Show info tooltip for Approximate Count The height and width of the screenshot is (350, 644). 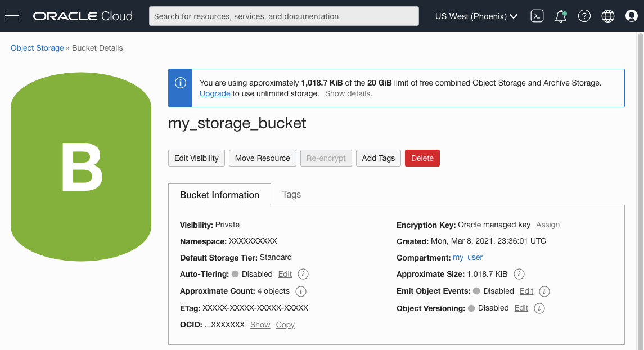301,291
